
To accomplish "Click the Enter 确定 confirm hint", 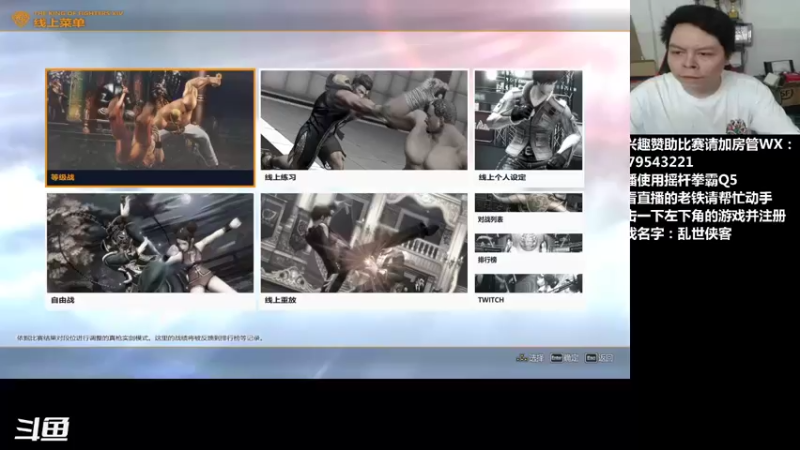I will (564, 358).
